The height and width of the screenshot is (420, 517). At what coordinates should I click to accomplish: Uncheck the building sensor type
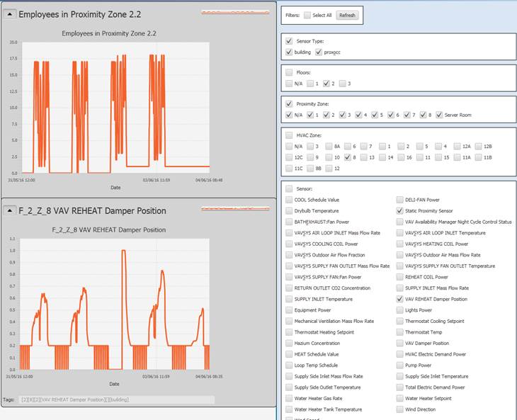pos(289,52)
